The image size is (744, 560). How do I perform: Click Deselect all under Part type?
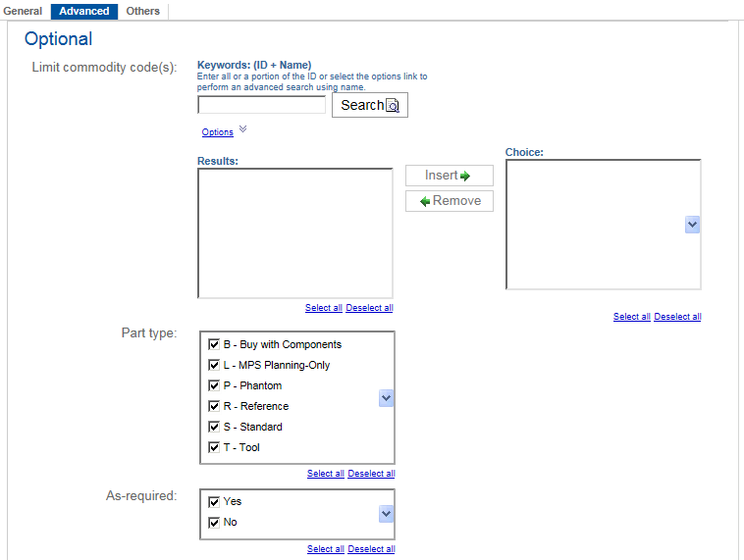(x=371, y=474)
